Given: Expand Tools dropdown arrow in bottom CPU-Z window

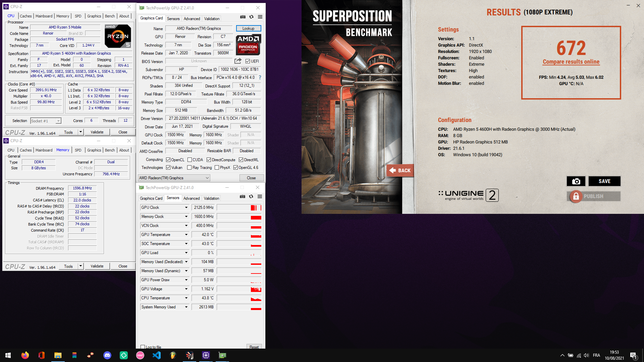Looking at the screenshot, I should click(x=80, y=266).
